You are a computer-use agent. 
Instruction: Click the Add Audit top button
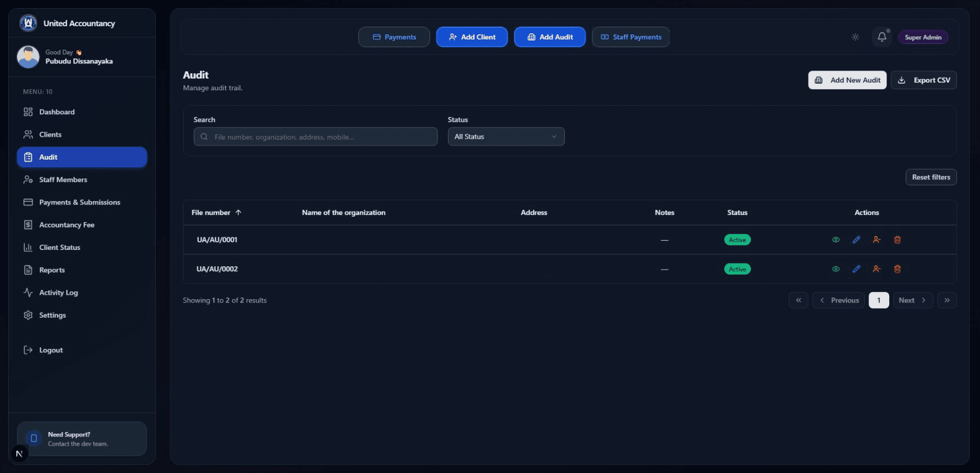click(550, 37)
